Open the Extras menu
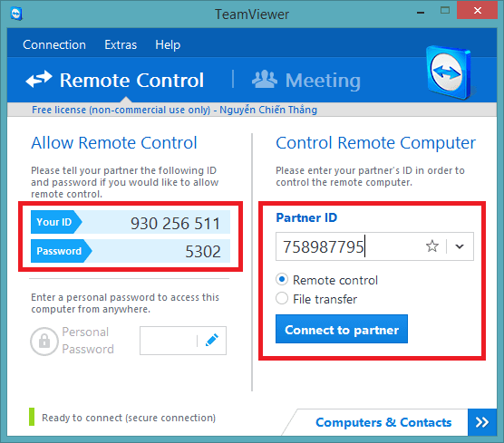 coord(121,44)
